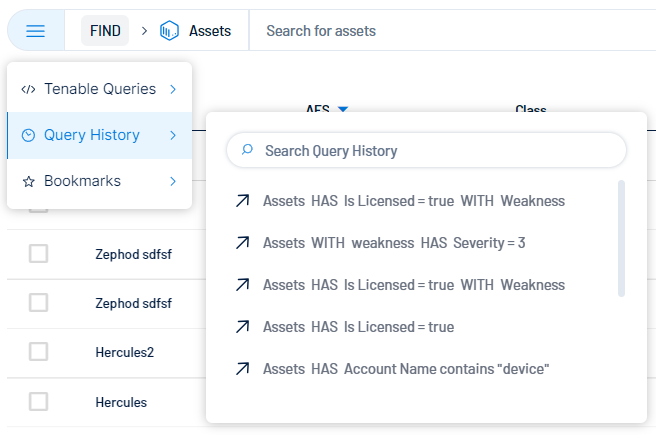Click the arrow icon beside the Severity = 3 query
The height and width of the screenshot is (435, 656).
[242, 243]
